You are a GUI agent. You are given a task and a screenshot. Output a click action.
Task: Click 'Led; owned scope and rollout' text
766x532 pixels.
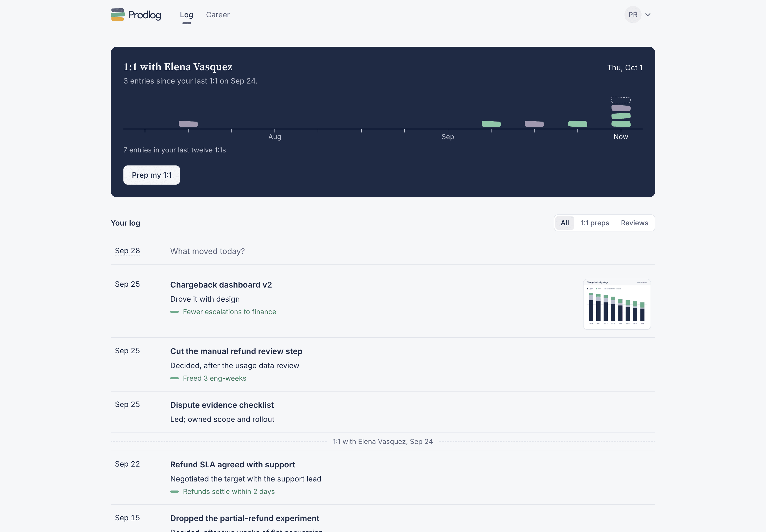pyautogui.click(x=222, y=419)
